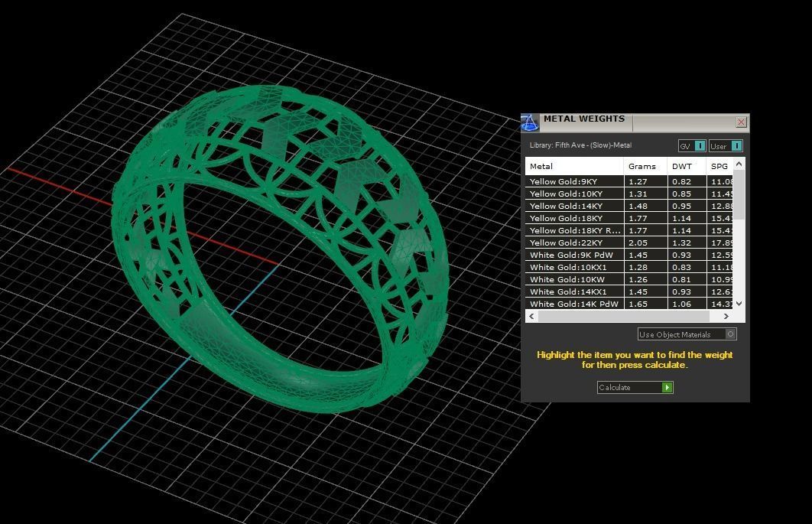Sort by the Metal column header
This screenshot has width=812, height=524.
click(x=574, y=166)
